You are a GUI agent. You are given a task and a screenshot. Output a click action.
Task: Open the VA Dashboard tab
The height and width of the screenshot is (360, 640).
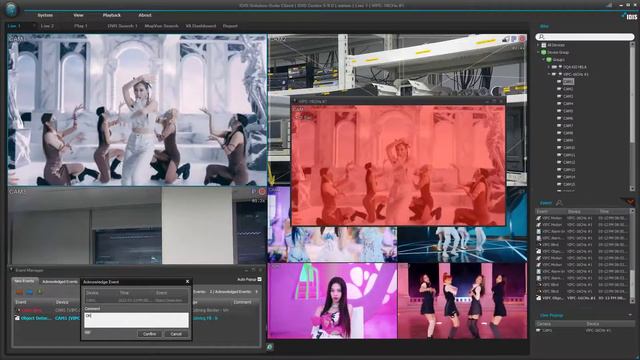200,26
